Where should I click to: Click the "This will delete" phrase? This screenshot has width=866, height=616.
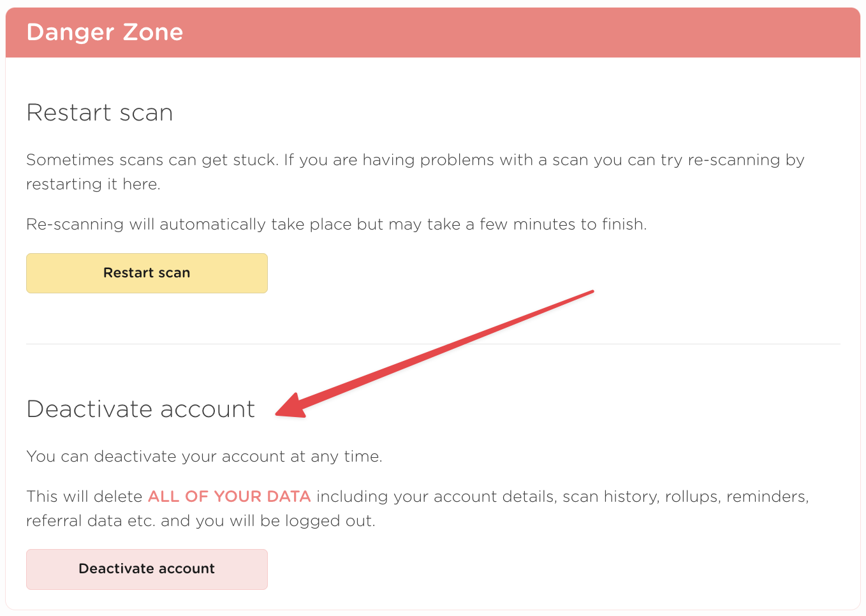coord(84,497)
